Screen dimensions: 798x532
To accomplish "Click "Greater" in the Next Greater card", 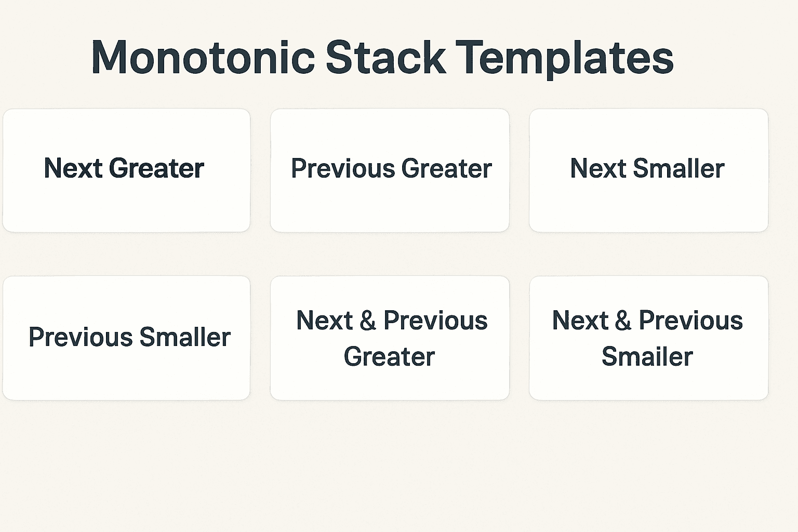I will [x=156, y=168].
